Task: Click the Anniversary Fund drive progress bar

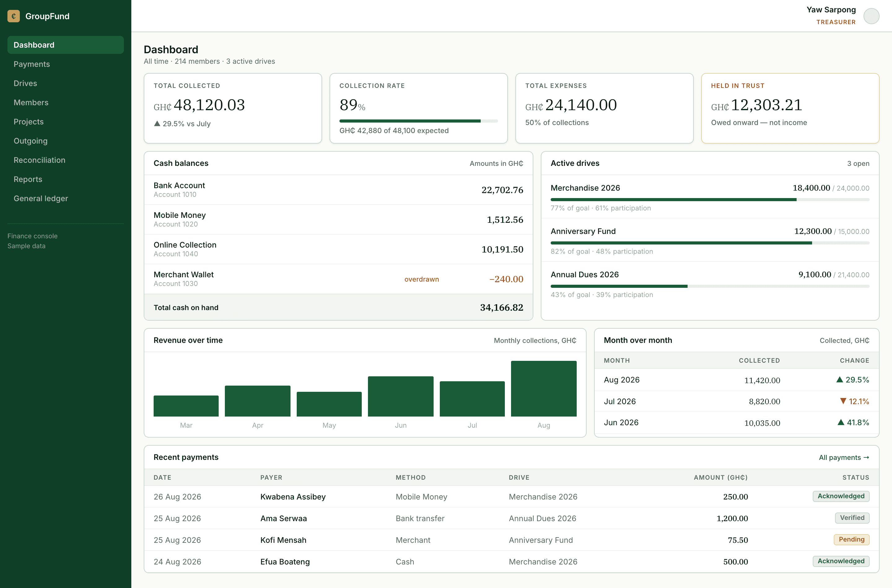Action: pyautogui.click(x=710, y=243)
